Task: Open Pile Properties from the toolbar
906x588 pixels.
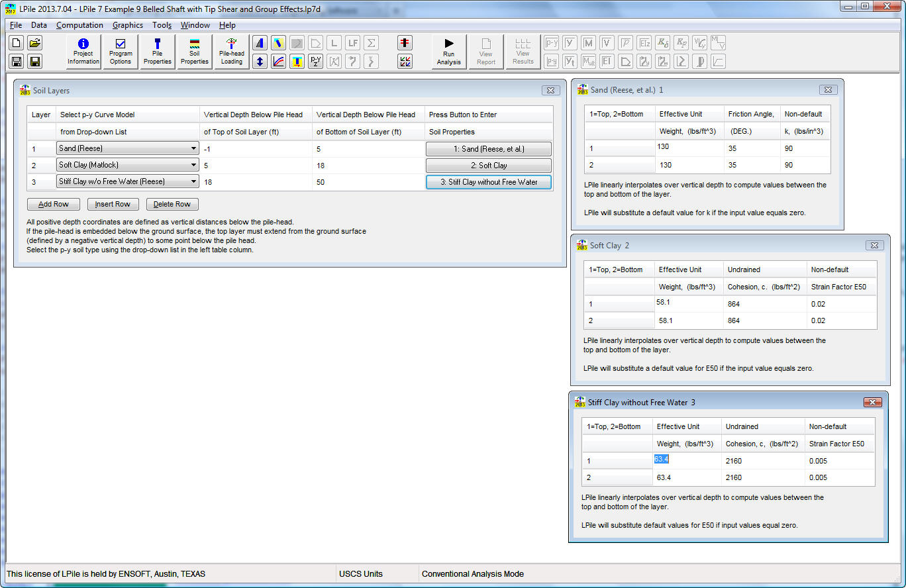Action: pos(158,52)
